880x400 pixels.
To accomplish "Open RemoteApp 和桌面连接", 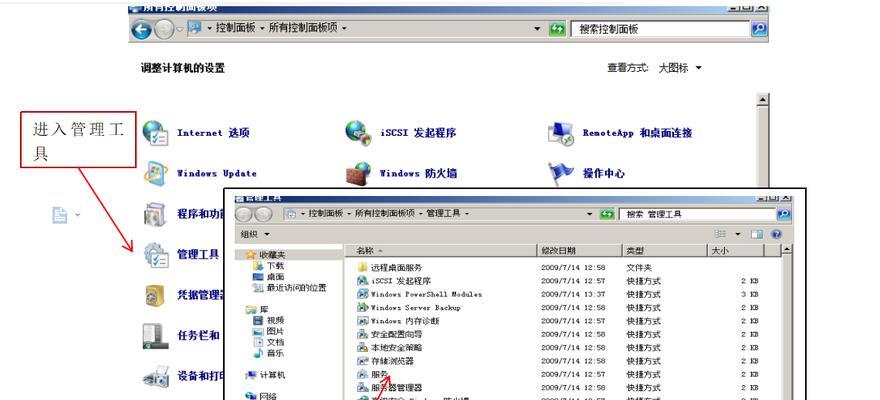I will click(x=620, y=133).
